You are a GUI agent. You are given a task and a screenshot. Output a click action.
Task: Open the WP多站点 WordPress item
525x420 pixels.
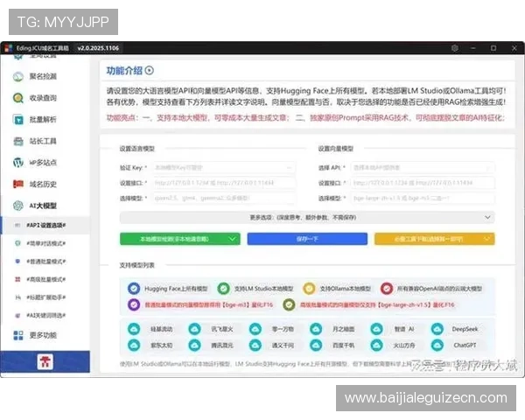[35, 163]
